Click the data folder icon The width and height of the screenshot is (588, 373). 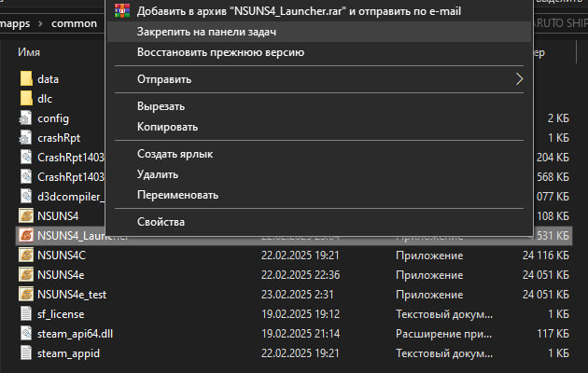(26, 79)
